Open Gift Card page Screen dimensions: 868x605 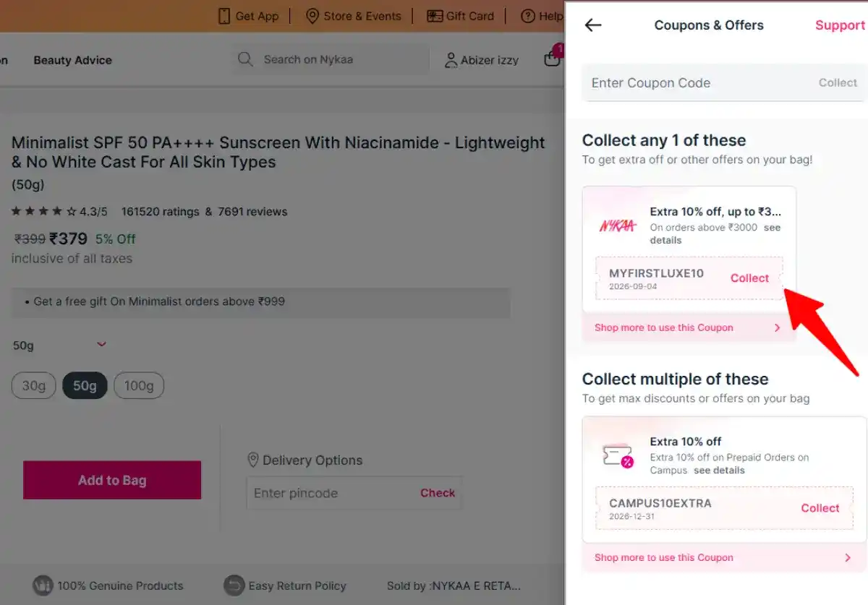pos(470,16)
